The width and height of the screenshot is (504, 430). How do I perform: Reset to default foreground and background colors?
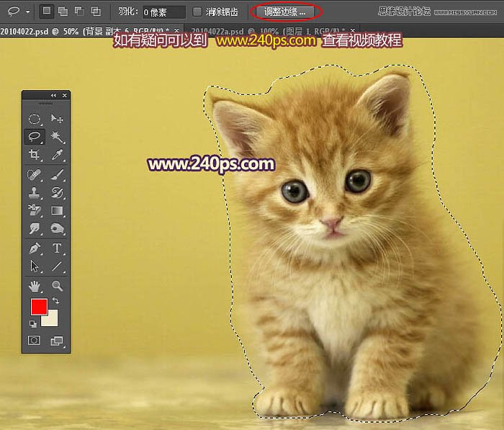tap(33, 323)
